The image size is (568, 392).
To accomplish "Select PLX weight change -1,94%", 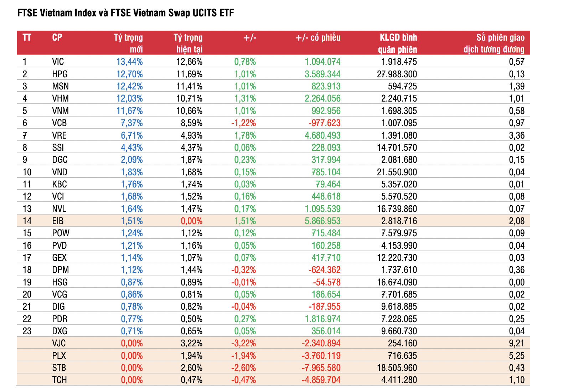I will [x=243, y=356].
